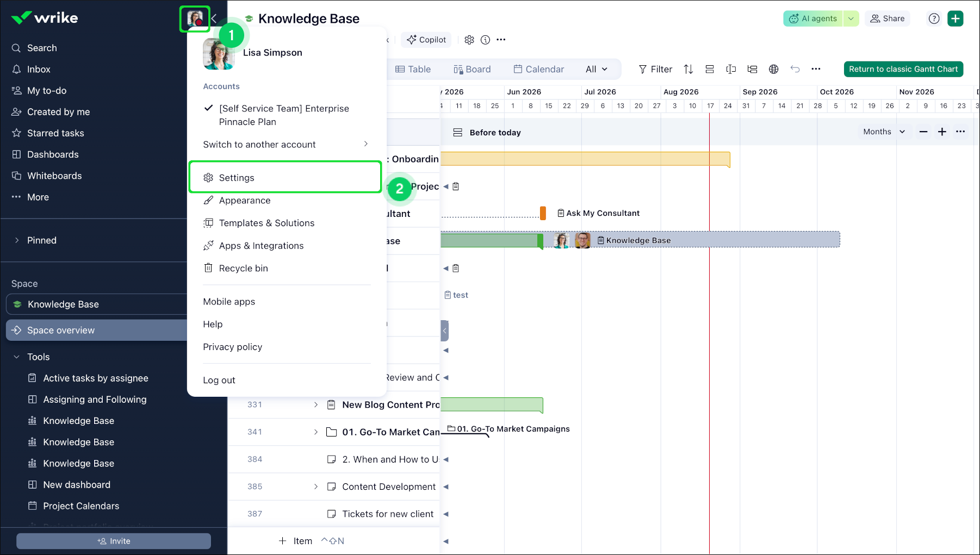Expand the 01. Go-To Market row
This screenshot has width=980, height=555.
click(x=316, y=432)
